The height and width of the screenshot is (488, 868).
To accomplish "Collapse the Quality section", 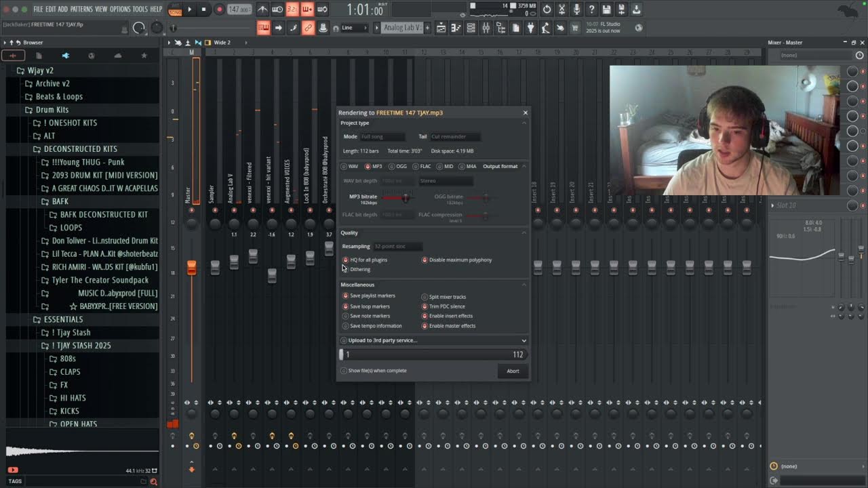I will pos(524,232).
